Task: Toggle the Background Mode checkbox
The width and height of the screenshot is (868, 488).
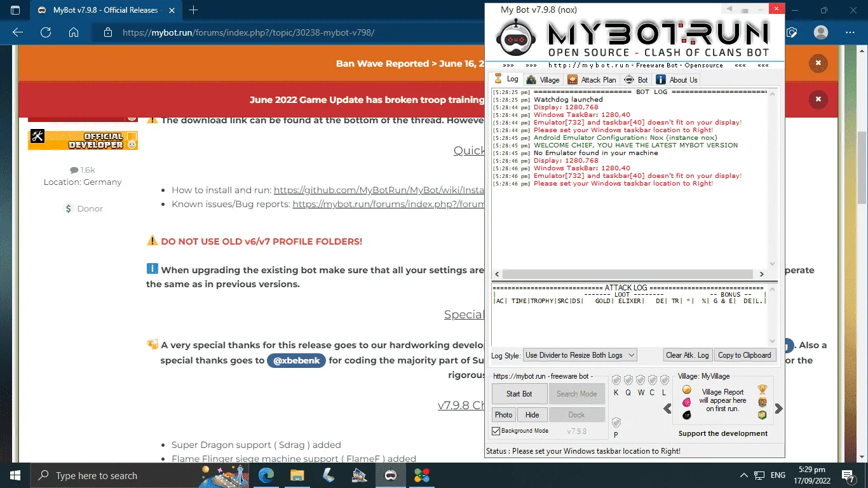Action: coord(496,431)
